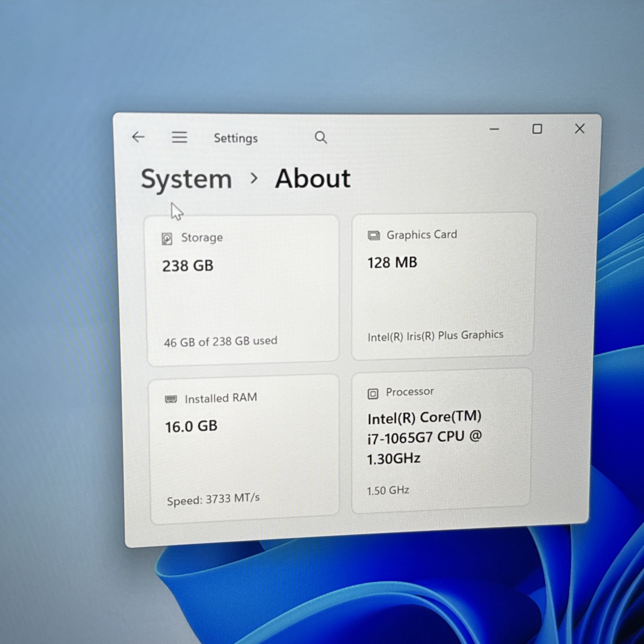Click the Processor chip icon
Viewport: 644px width, 644px height.
coord(373,394)
